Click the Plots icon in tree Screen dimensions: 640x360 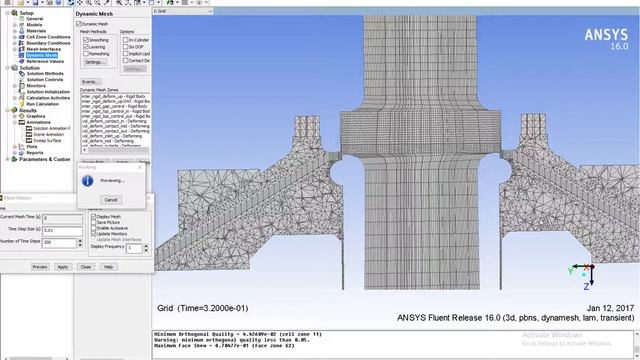[x=22, y=147]
